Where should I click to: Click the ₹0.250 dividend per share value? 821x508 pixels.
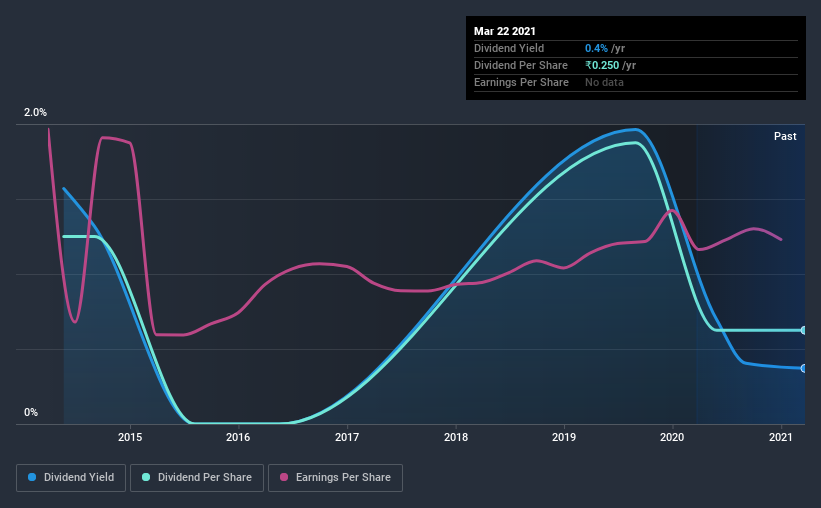coord(602,65)
